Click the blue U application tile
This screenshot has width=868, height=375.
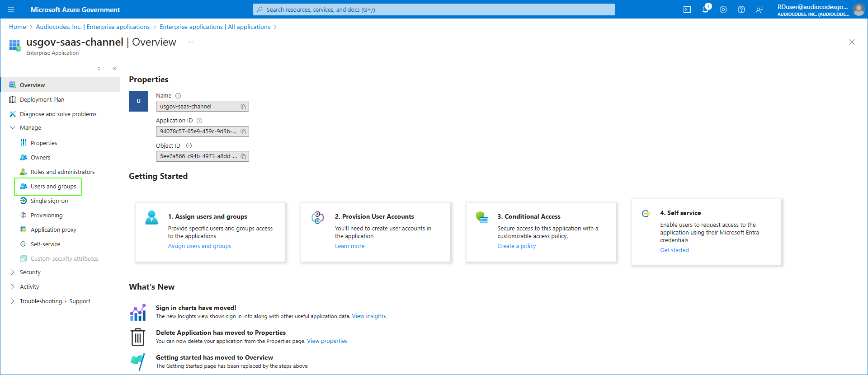pyautogui.click(x=138, y=101)
